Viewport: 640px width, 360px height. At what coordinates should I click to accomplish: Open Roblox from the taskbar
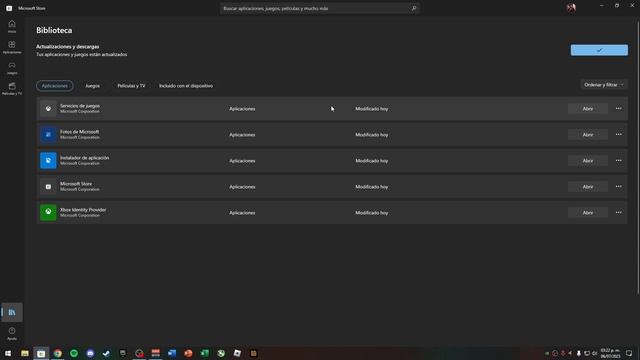click(x=237, y=353)
